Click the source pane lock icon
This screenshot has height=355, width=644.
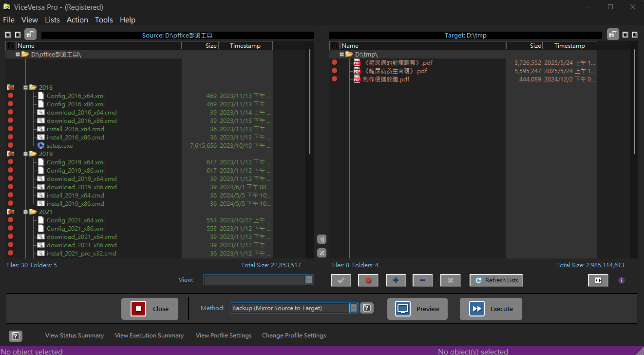30,35
